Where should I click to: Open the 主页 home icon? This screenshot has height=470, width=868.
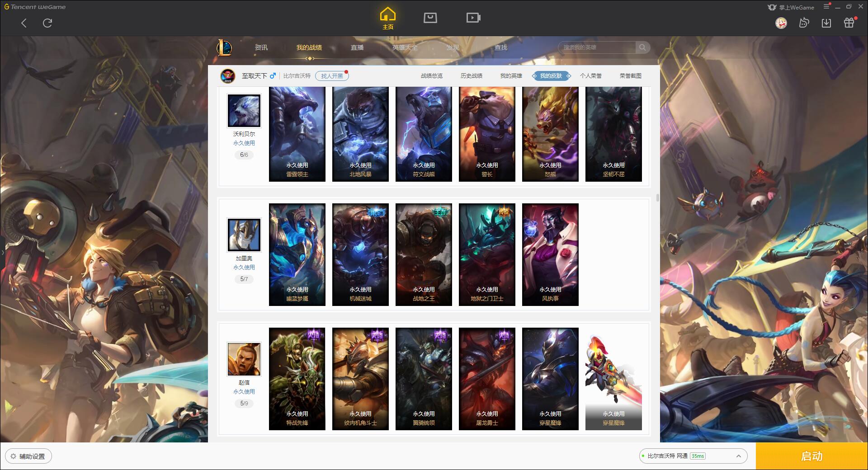[x=388, y=19]
